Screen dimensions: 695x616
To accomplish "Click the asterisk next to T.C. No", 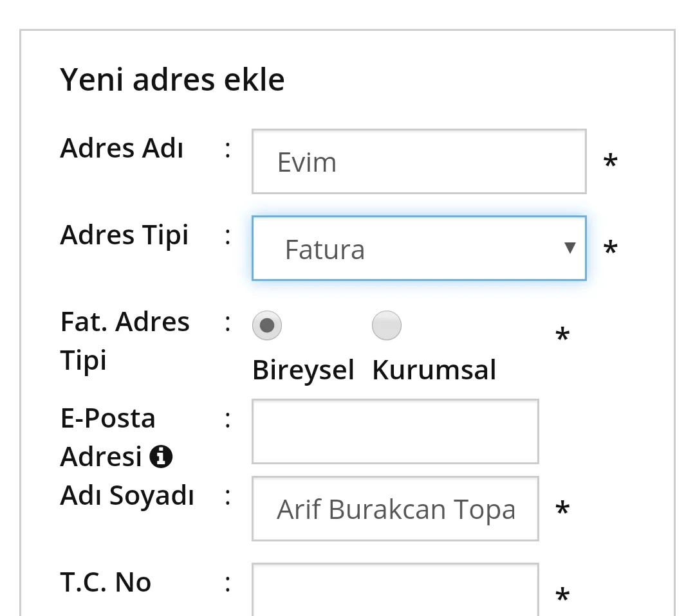I will pos(561,595).
